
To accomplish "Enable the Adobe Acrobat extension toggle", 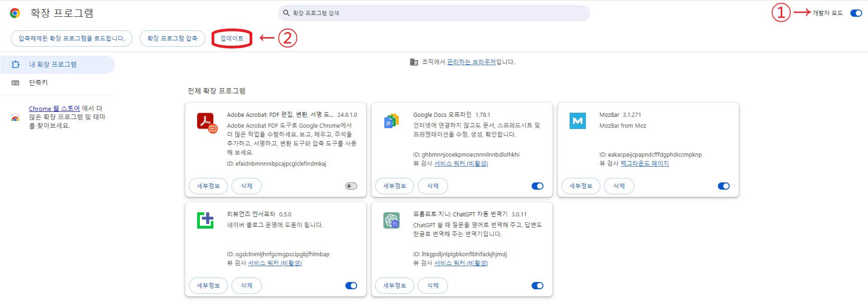I will pos(351,186).
